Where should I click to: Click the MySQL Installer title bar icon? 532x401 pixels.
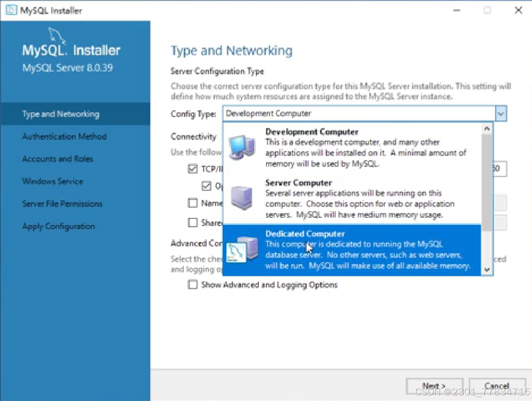click(11, 10)
